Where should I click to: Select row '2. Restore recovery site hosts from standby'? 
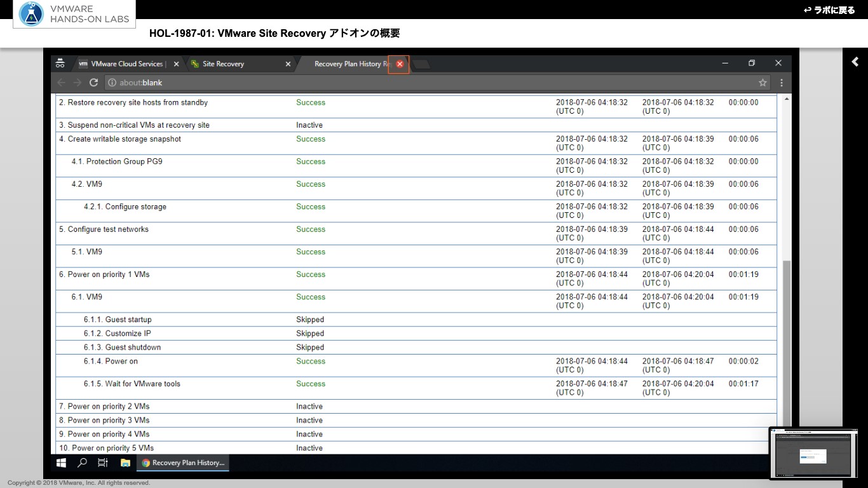[x=416, y=107]
